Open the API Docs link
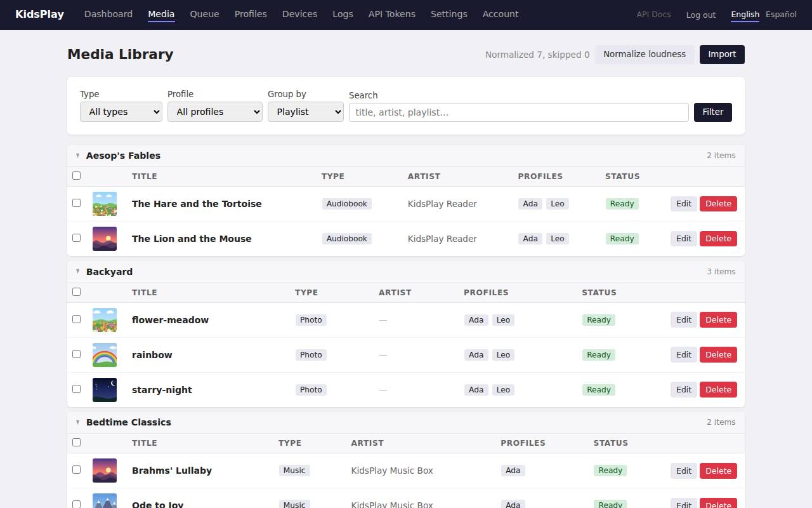This screenshot has height=508, width=812. coord(654,15)
